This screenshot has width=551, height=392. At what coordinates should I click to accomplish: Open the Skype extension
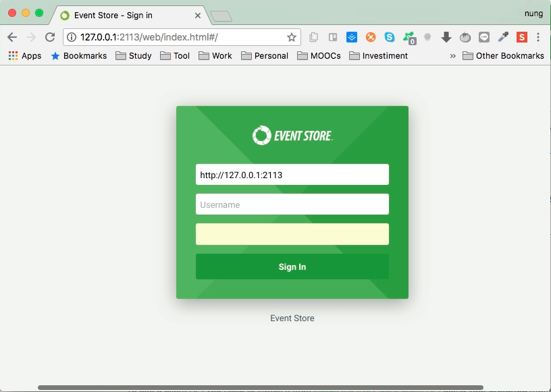pyautogui.click(x=390, y=37)
